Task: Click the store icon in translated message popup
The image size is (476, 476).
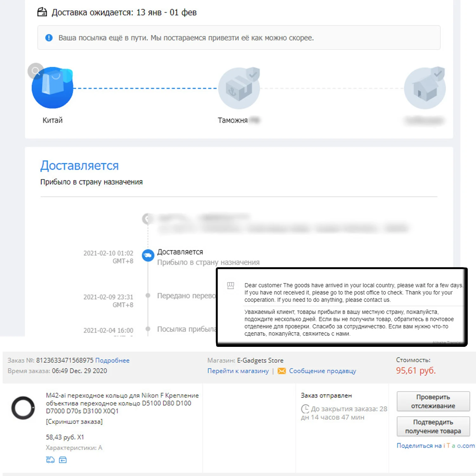Action: [x=231, y=286]
